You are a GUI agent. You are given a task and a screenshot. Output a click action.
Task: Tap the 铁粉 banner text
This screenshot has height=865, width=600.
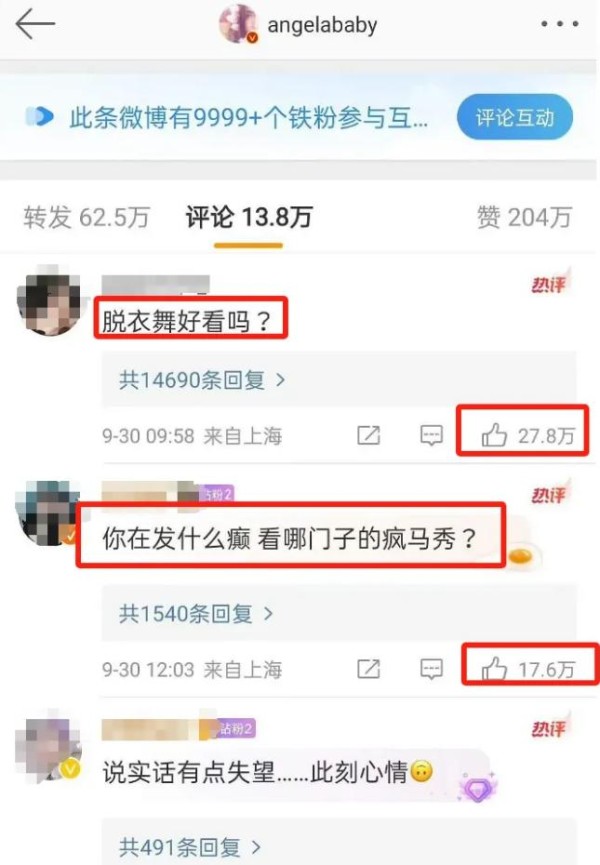(x=248, y=118)
